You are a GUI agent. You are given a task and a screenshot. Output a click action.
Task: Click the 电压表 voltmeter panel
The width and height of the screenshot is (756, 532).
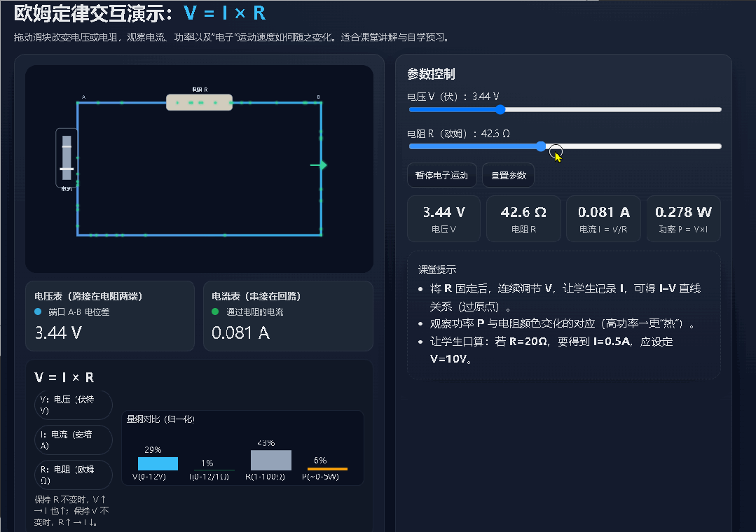tap(109, 316)
